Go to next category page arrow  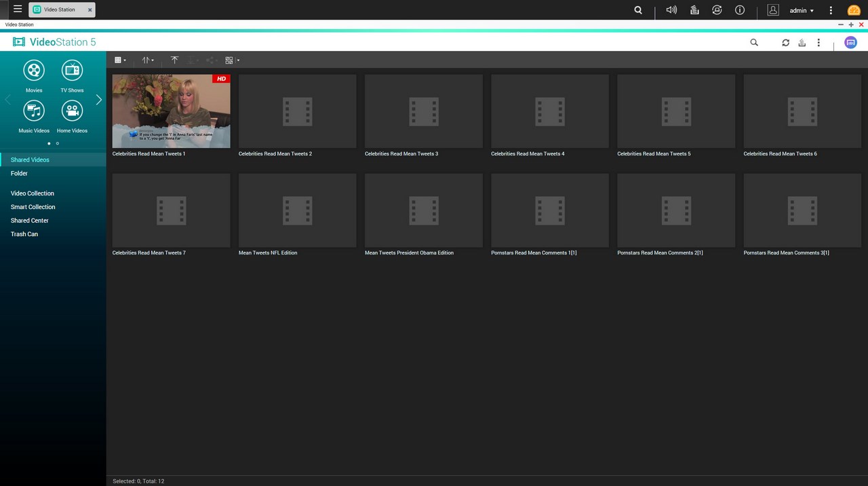[99, 100]
